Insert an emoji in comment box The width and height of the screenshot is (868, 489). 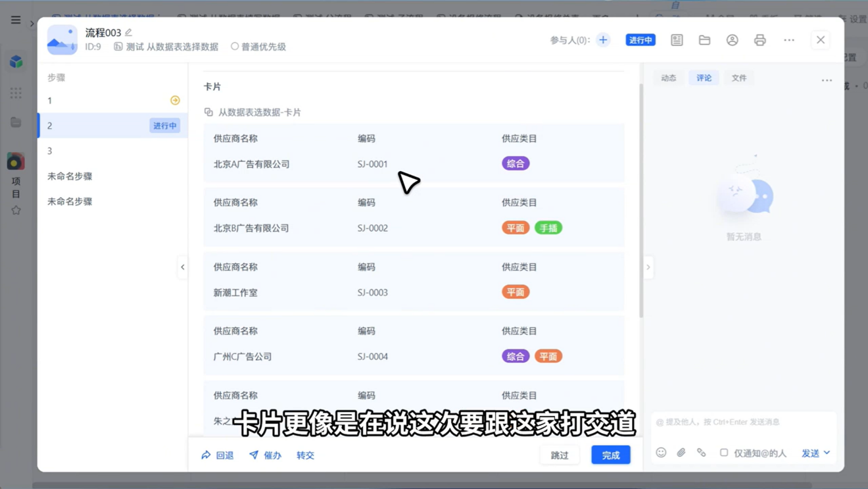tap(661, 453)
